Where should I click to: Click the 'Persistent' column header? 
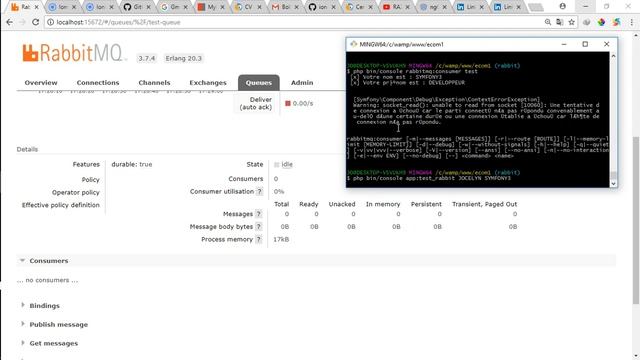[x=426, y=204]
